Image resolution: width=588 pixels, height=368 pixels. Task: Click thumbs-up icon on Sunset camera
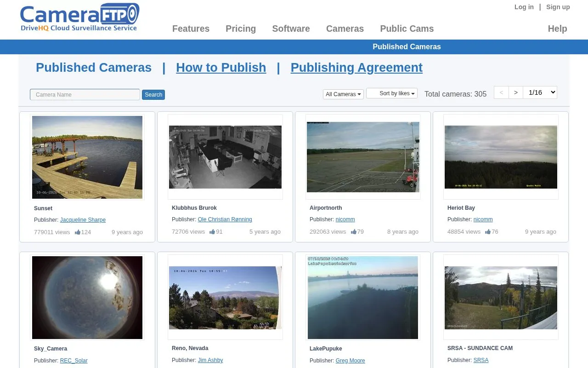78,232
